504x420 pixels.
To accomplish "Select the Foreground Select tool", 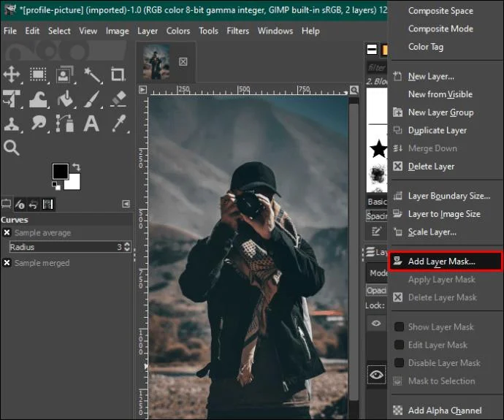I will [64, 75].
